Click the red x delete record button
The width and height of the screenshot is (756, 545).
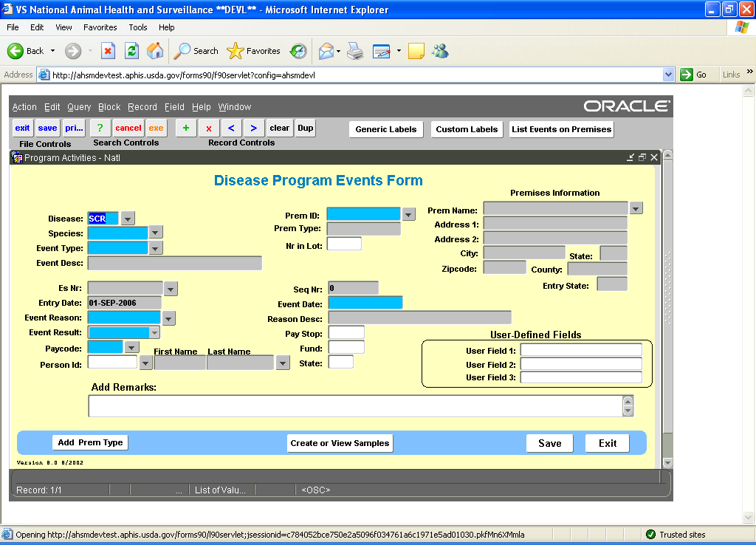[x=208, y=128]
